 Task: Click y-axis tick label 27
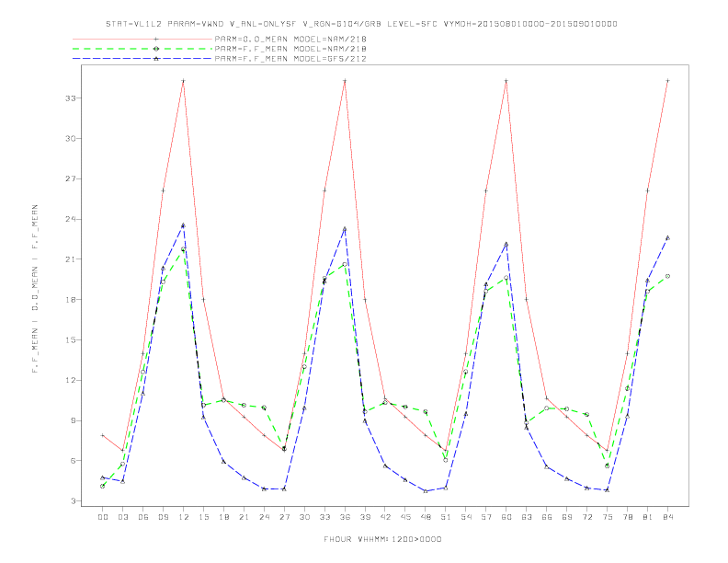pos(71,178)
